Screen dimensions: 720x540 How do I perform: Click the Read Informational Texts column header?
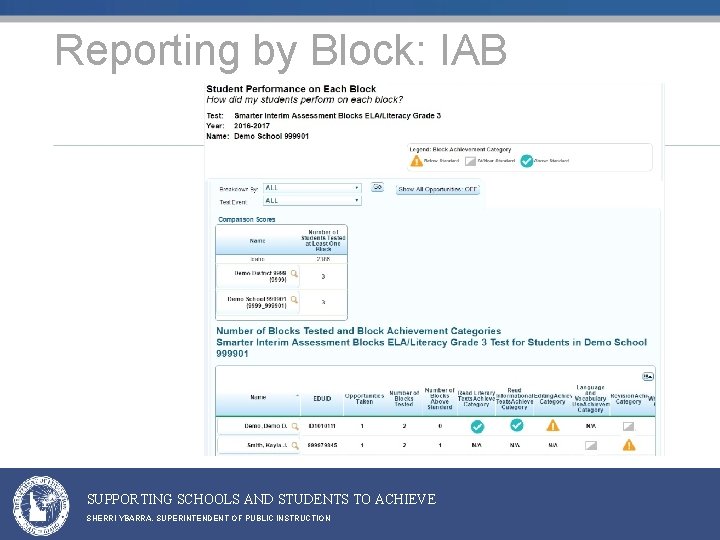point(514,399)
